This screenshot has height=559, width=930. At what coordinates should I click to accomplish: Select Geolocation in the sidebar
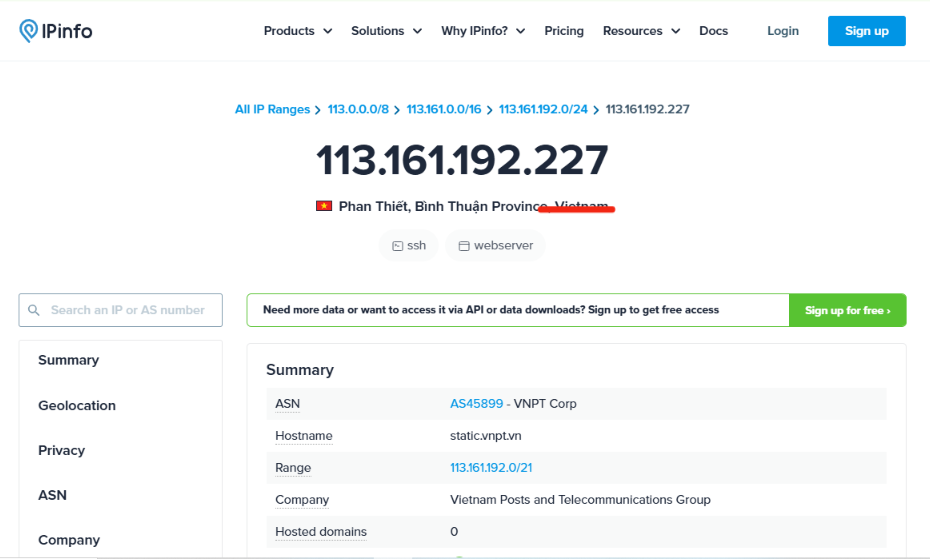tap(77, 405)
